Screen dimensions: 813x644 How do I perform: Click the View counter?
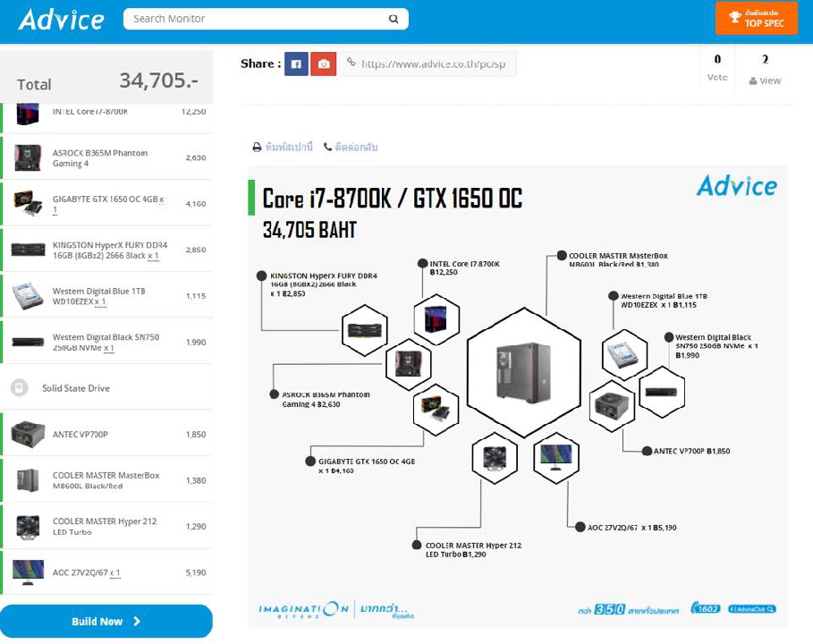(x=765, y=70)
